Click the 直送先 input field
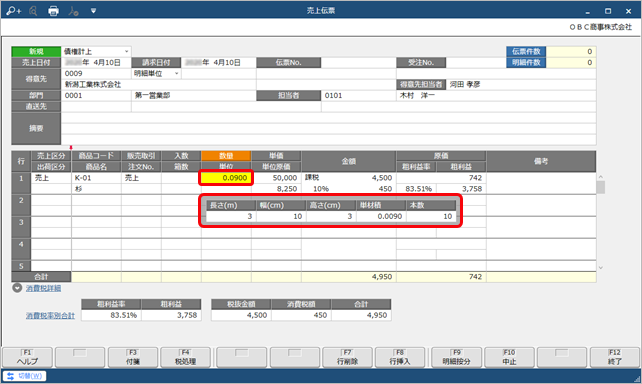 click(96, 106)
